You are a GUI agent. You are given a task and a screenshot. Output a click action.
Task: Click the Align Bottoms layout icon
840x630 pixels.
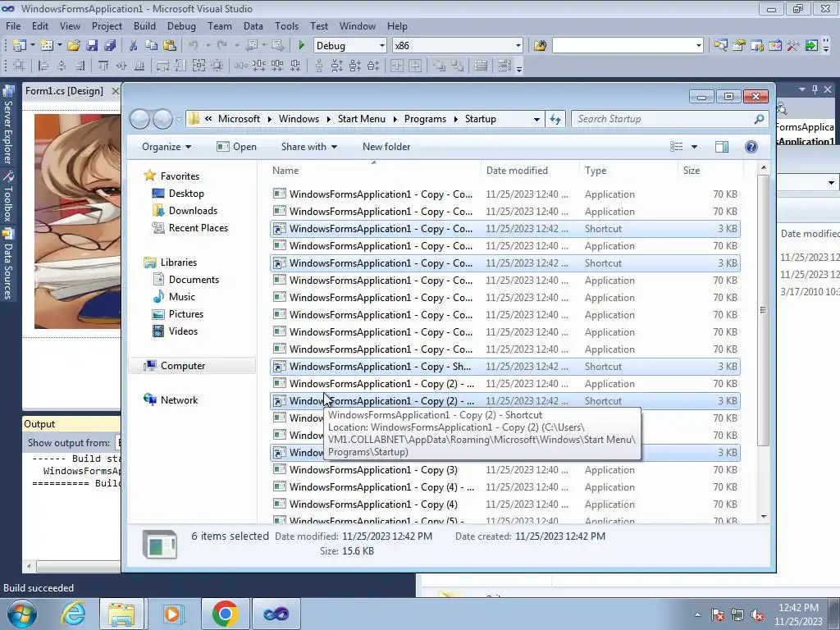[x=139, y=66]
